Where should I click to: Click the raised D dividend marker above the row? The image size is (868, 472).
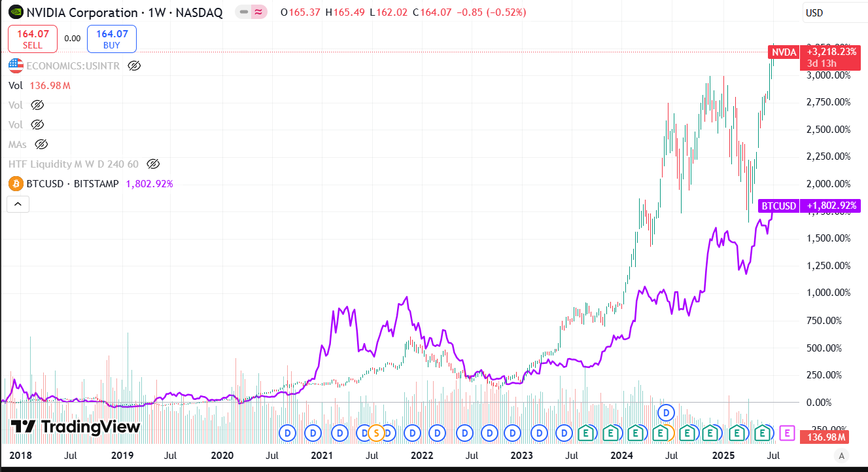click(666, 412)
